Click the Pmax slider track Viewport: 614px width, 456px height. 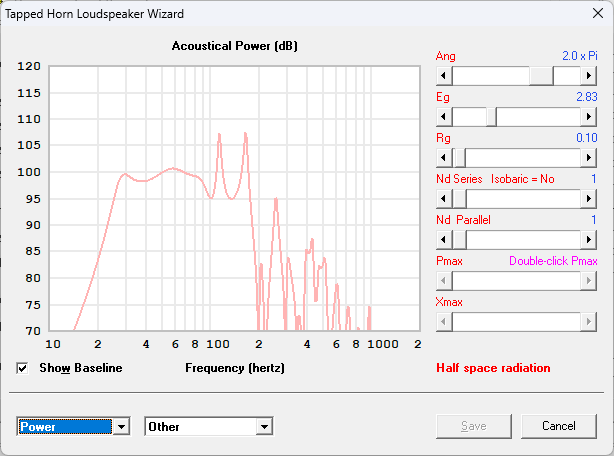(x=516, y=281)
